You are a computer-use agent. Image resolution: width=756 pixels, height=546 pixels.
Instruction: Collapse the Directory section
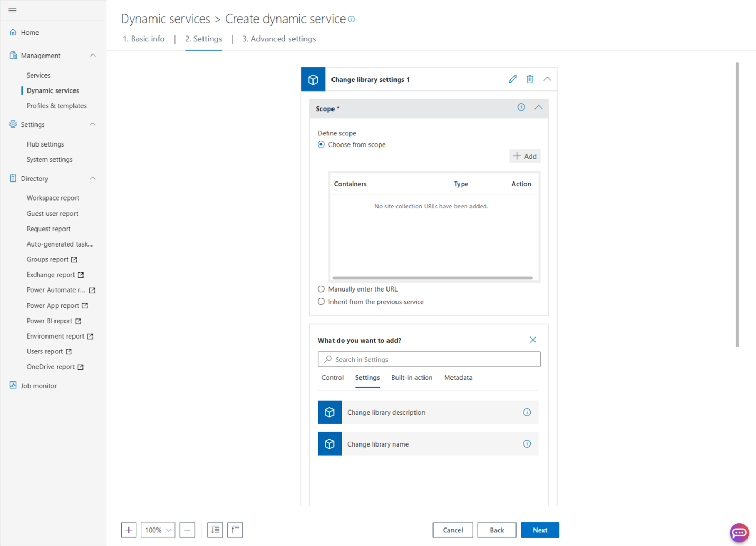pyautogui.click(x=93, y=178)
